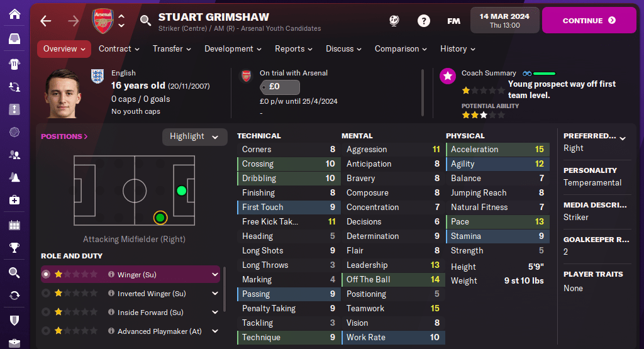The width and height of the screenshot is (644, 349).
Task: Open the Transfer menu tab
Action: pos(172,49)
